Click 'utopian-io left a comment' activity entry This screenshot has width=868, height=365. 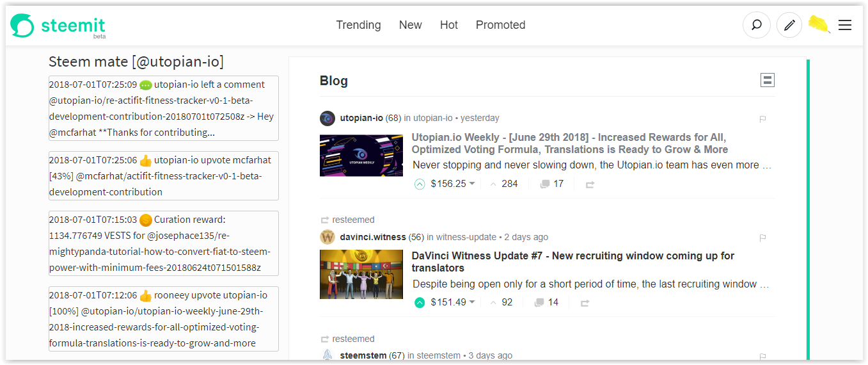164,108
